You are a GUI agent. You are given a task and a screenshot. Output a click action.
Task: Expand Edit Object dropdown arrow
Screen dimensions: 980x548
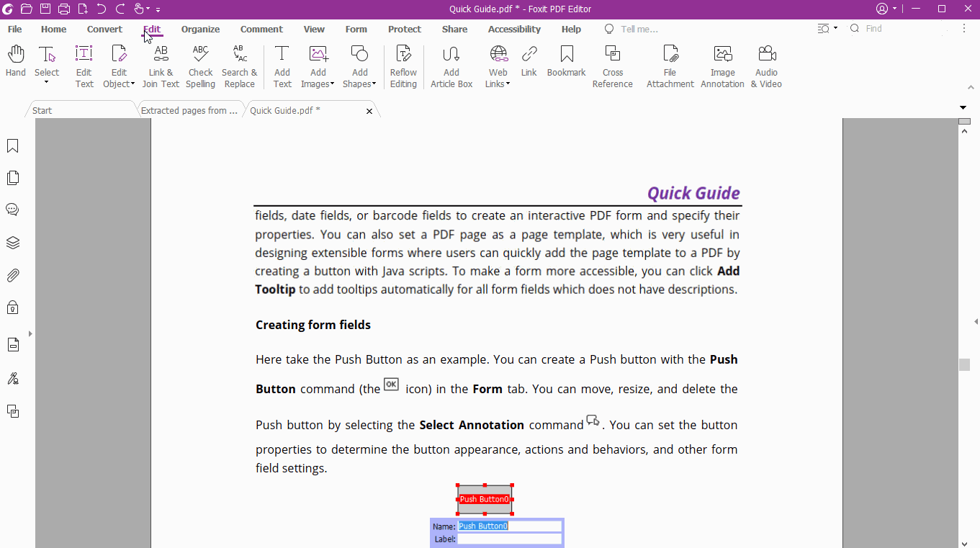pyautogui.click(x=132, y=84)
